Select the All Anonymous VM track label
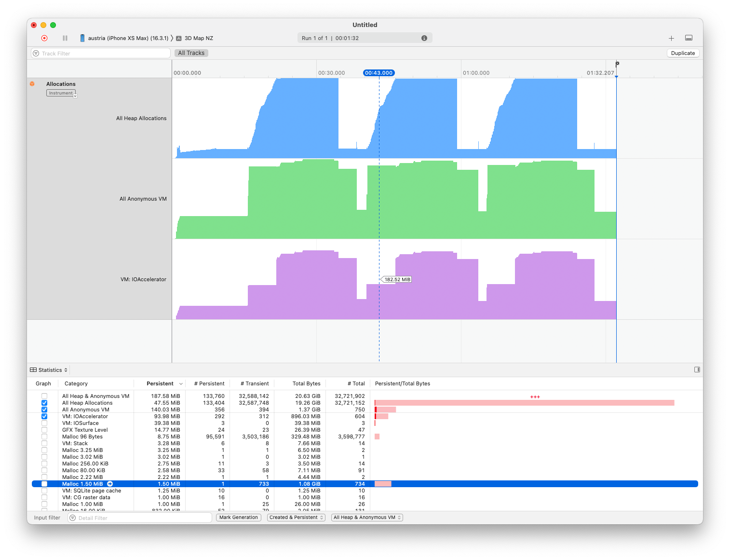 coord(143,199)
